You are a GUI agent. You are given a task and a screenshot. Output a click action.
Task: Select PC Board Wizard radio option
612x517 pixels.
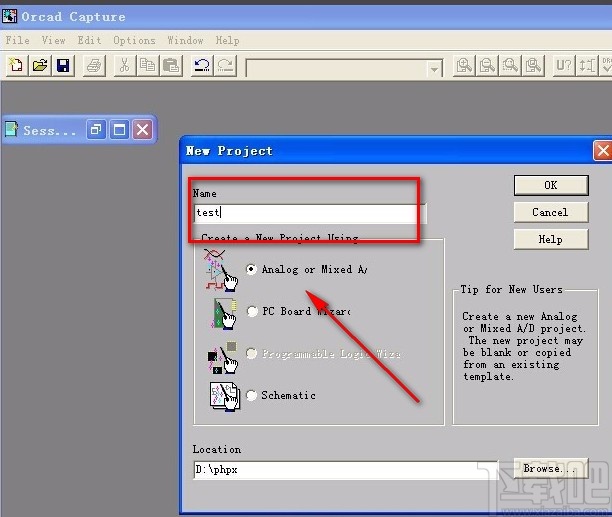click(253, 311)
